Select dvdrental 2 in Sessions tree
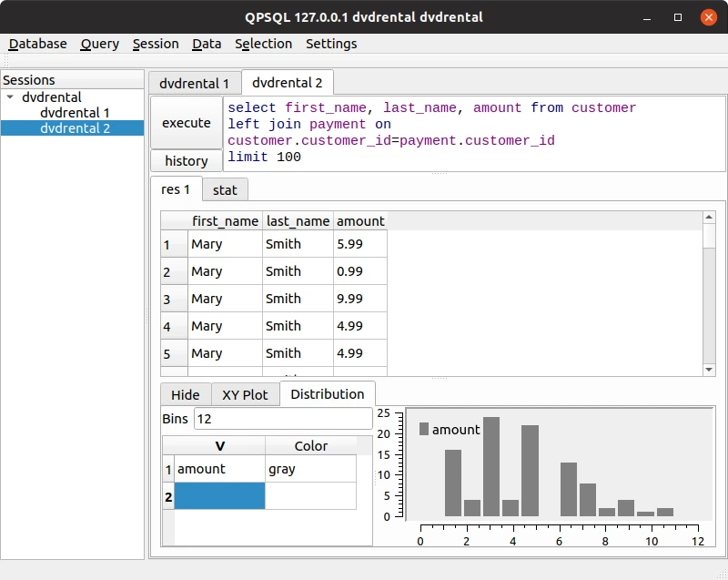The height and width of the screenshot is (580, 728). point(73,128)
